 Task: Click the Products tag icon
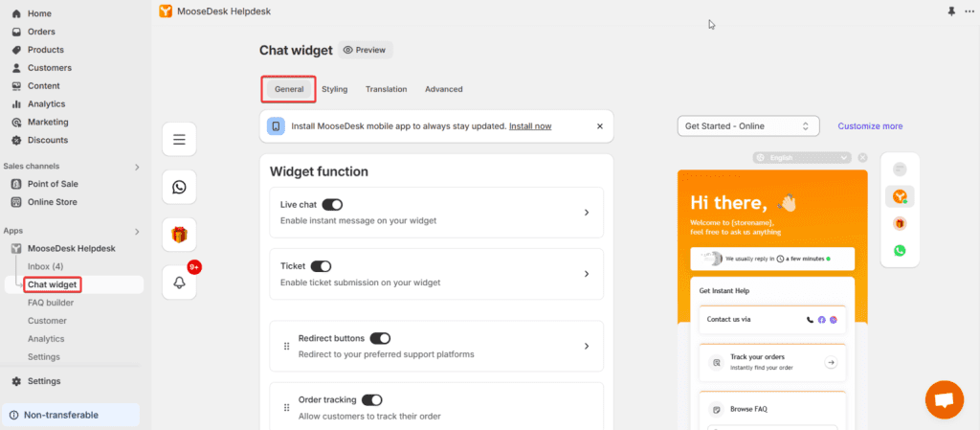(x=16, y=50)
